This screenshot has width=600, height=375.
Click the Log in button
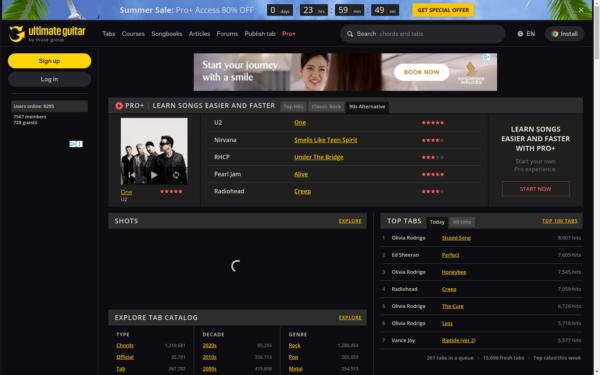pos(49,79)
